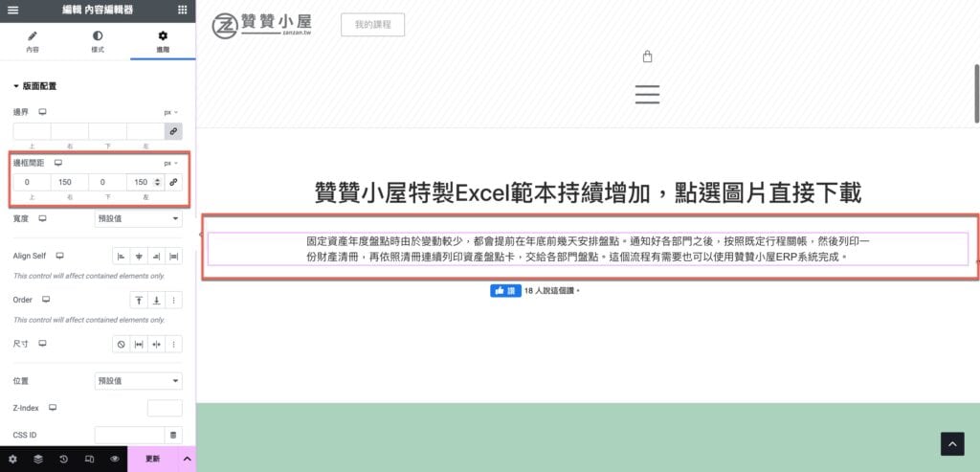This screenshot has width=980, height=472.
Task: Open the shopping bag cart icon
Action: (648, 56)
